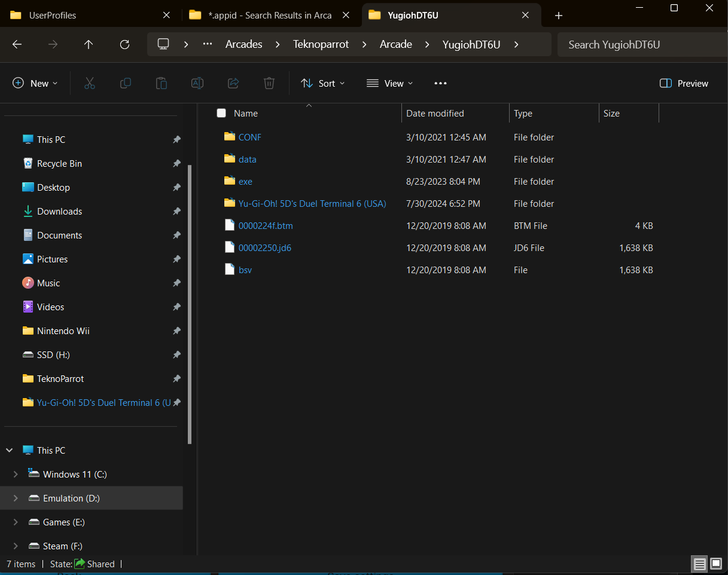Toggle the Preview pane

[683, 83]
